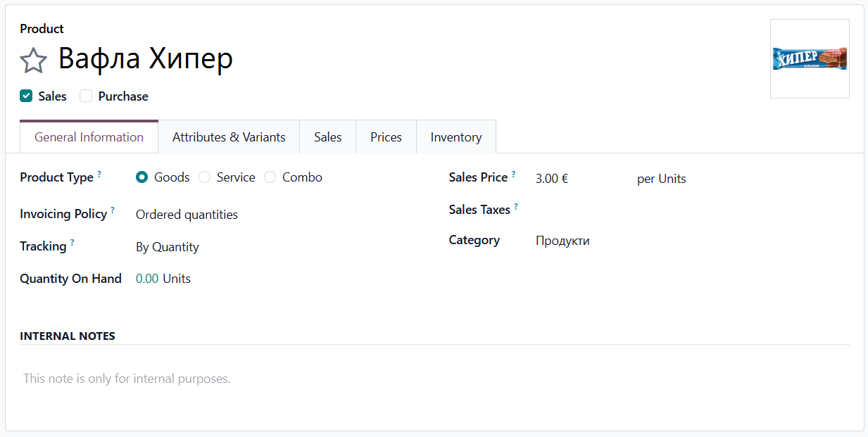Go to the Prices tab
The width and height of the screenshot is (868, 437).
coord(386,137)
